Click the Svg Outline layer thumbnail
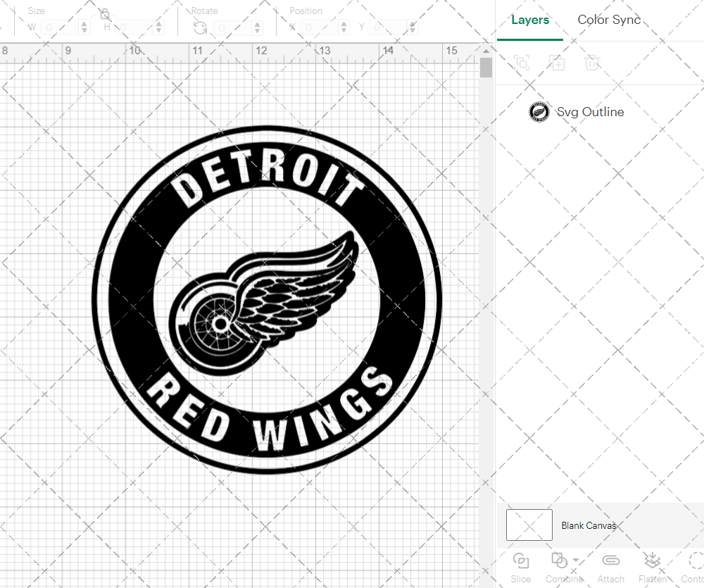The width and height of the screenshot is (704, 588). pyautogui.click(x=539, y=112)
